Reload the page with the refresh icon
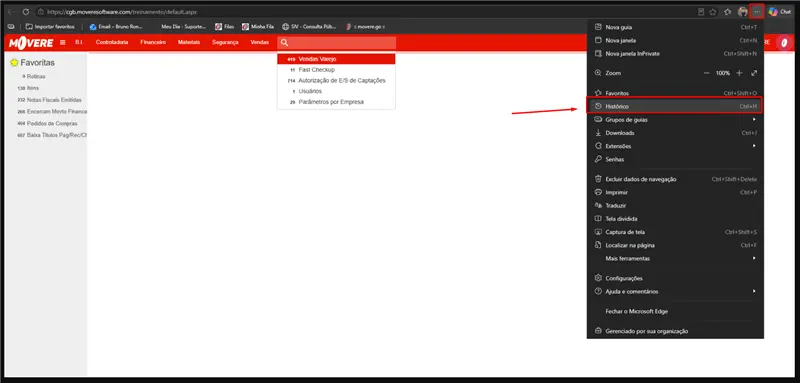The image size is (800, 383). point(26,11)
